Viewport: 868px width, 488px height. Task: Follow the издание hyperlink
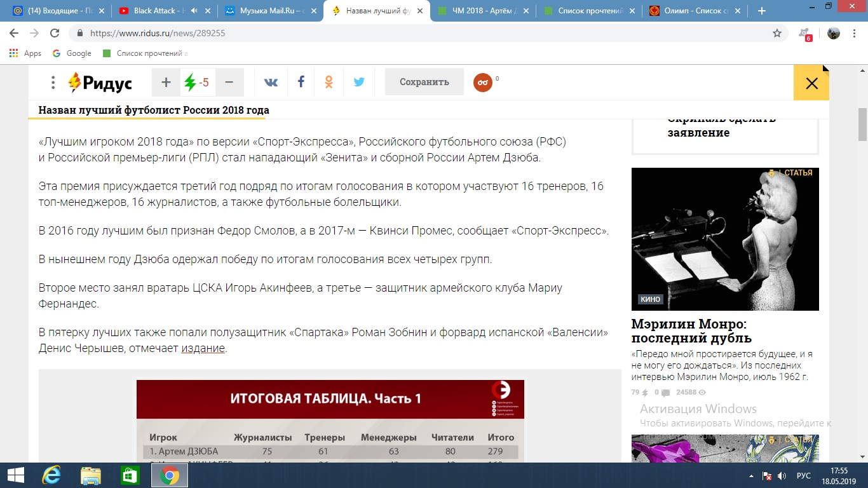coord(203,348)
